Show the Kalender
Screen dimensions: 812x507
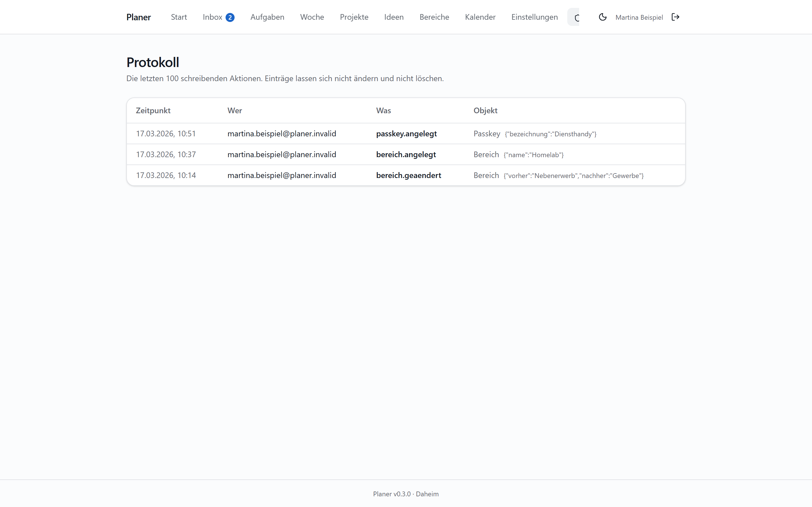click(480, 17)
